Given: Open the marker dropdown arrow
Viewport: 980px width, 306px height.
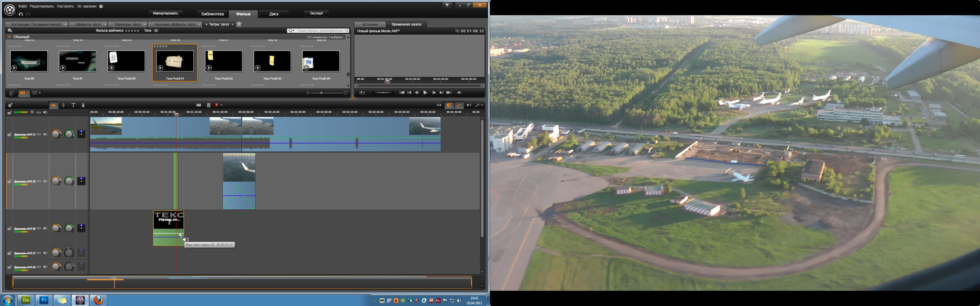Looking at the screenshot, I should (x=221, y=105).
